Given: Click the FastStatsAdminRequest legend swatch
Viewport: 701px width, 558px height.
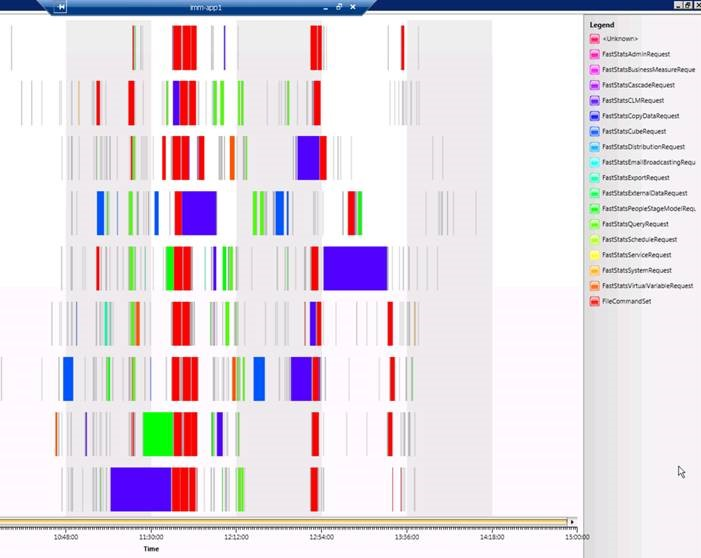Looking at the screenshot, I should [594, 55].
